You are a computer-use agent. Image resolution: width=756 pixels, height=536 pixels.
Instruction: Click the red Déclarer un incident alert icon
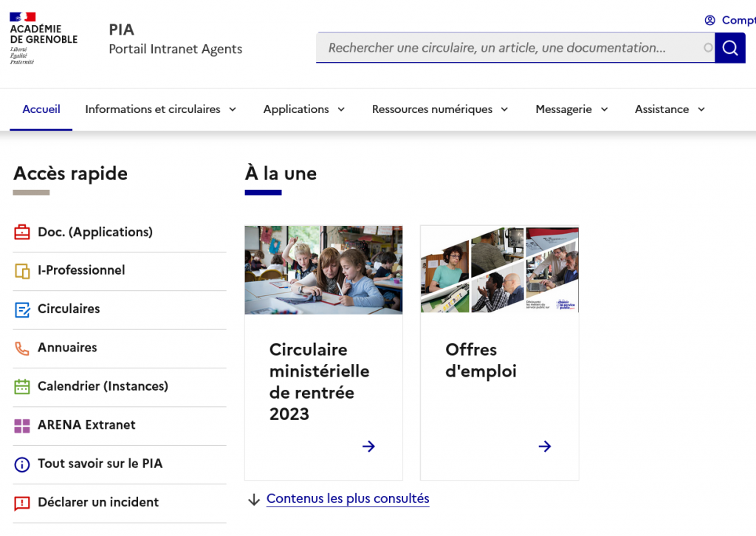click(22, 503)
